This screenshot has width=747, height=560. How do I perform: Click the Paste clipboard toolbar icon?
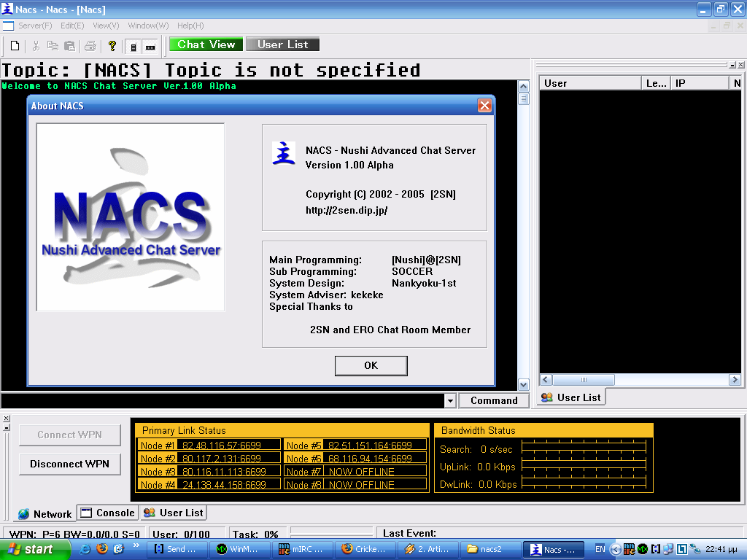70,46
